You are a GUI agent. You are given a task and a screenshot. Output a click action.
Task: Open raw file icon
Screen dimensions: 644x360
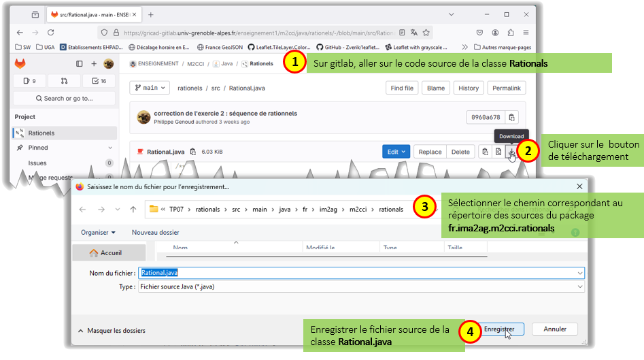pyautogui.click(x=498, y=152)
